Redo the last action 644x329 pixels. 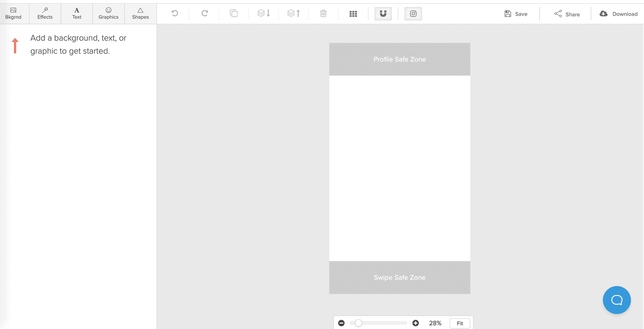coord(204,13)
